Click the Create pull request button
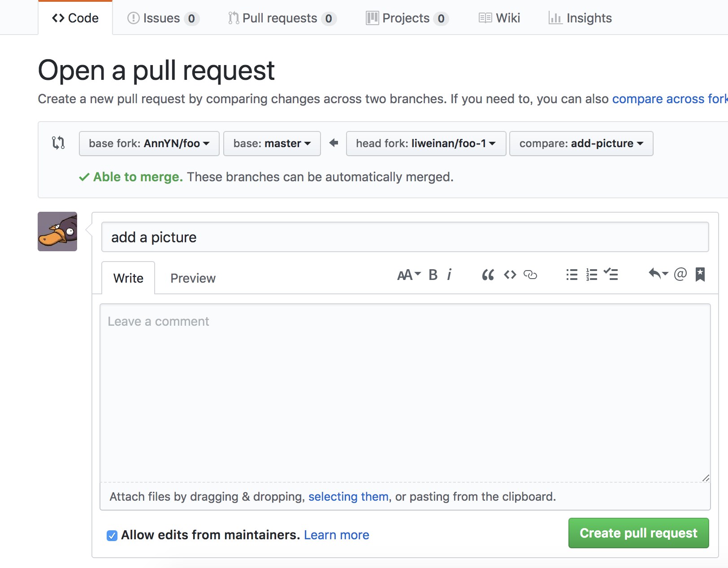This screenshot has width=728, height=568. [x=639, y=533]
